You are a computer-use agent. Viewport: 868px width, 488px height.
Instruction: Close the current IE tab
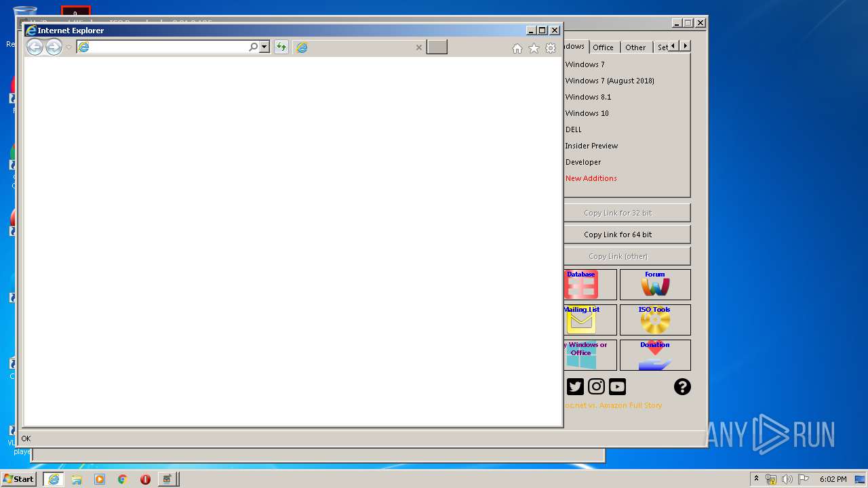coord(418,47)
